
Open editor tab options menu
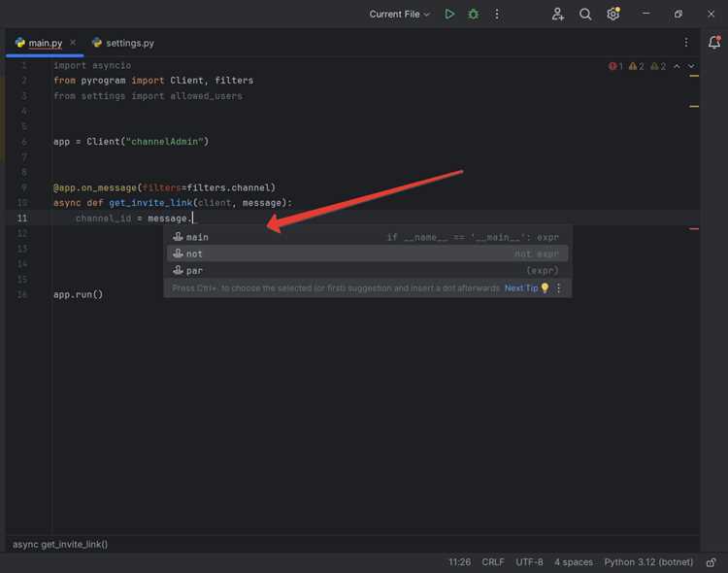685,43
